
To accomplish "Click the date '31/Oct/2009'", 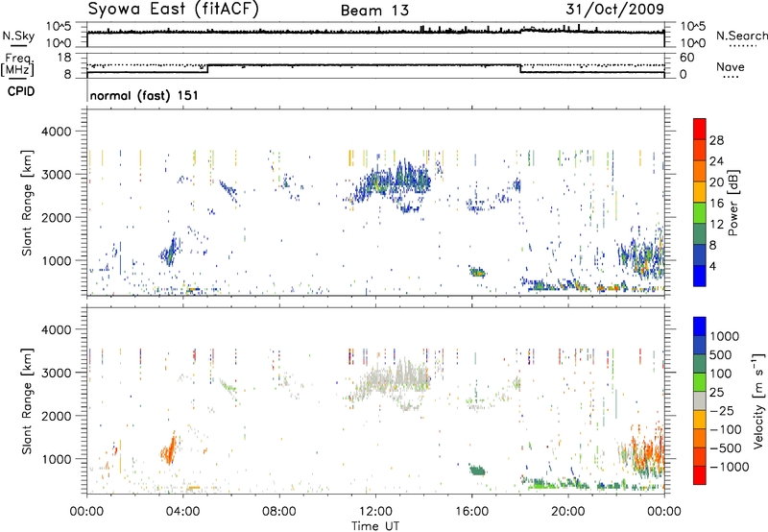I will 615,10.
